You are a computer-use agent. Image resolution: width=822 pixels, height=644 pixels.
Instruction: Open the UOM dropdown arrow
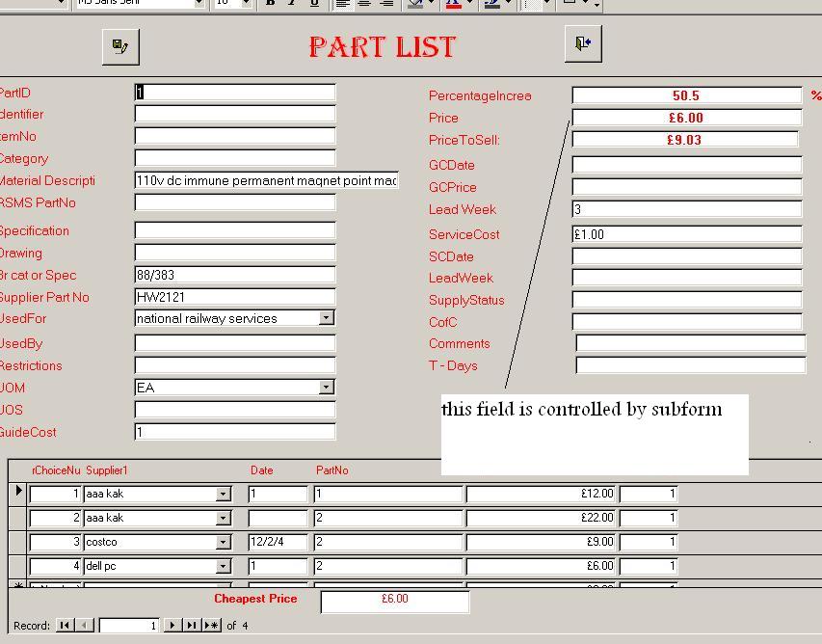click(x=326, y=387)
